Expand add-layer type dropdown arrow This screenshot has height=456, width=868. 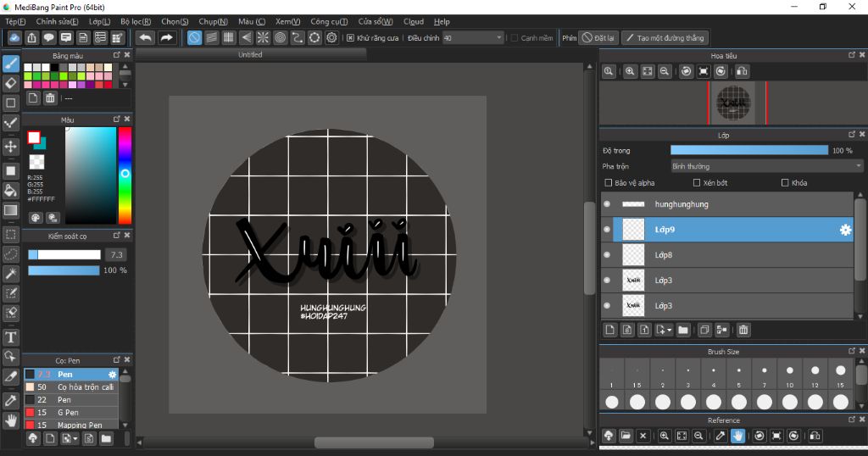pyautogui.click(x=670, y=330)
